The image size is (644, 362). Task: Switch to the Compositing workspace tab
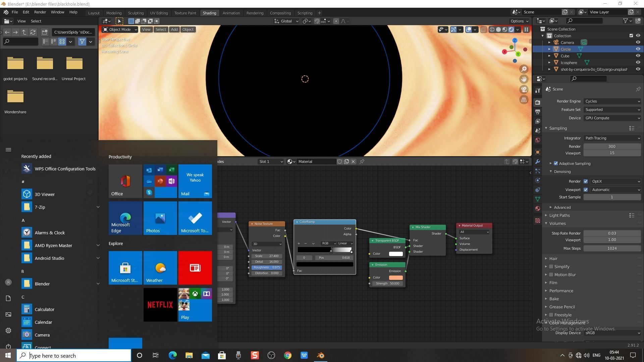280,13
